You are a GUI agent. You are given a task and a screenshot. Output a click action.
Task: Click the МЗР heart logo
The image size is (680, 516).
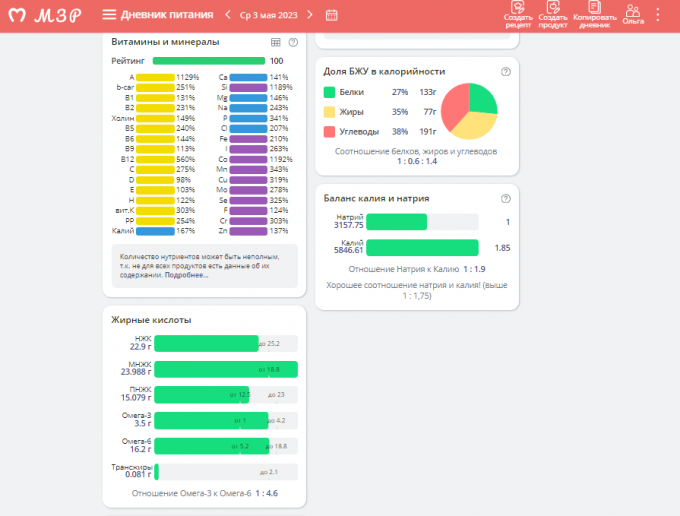(x=17, y=15)
